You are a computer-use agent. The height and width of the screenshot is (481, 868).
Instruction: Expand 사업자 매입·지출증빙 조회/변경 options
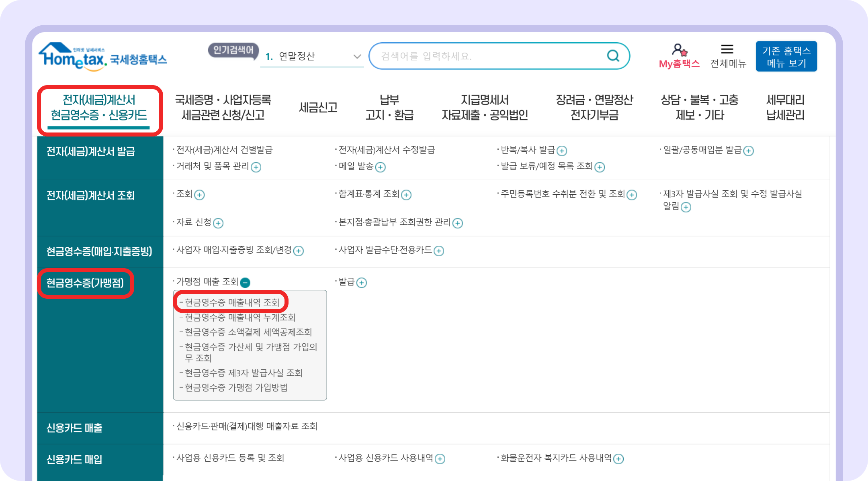pyautogui.click(x=298, y=251)
